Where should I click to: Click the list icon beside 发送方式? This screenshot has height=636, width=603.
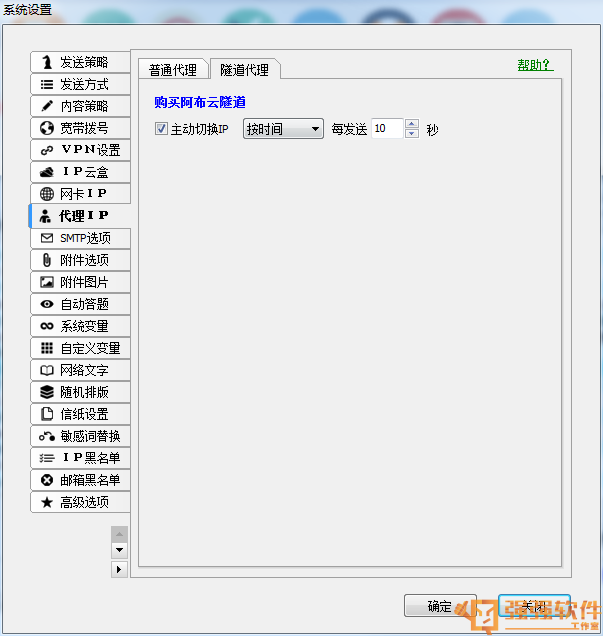point(47,84)
